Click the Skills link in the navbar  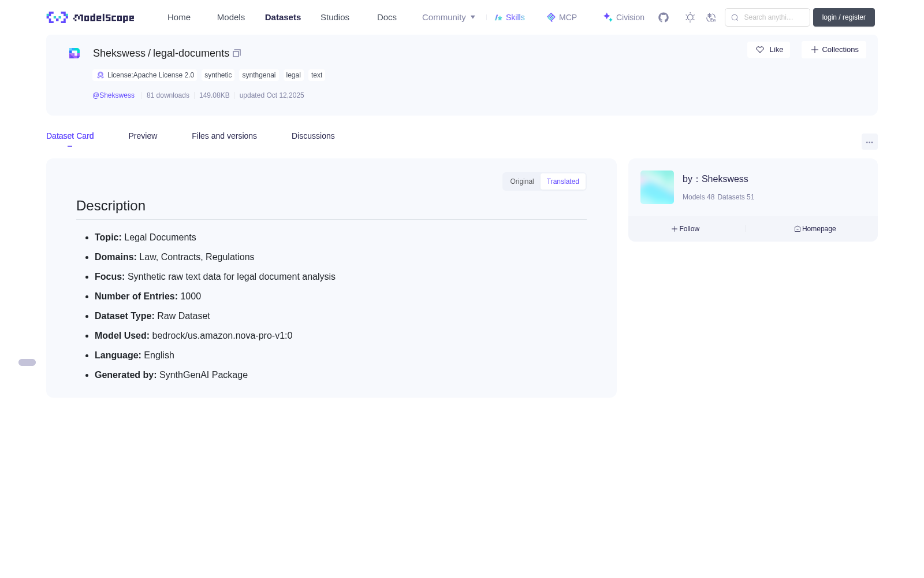pos(510,17)
